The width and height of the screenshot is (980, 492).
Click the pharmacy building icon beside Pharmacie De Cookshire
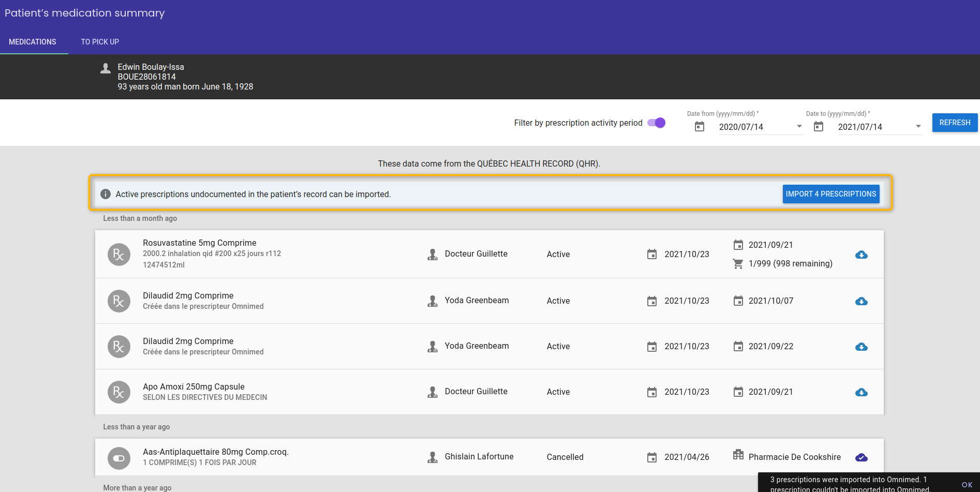click(738, 455)
